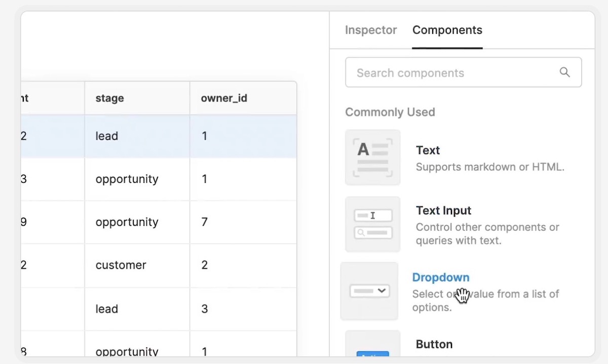Click the Text Input component icon
Viewport: 608px width, 364px height.
click(x=372, y=224)
